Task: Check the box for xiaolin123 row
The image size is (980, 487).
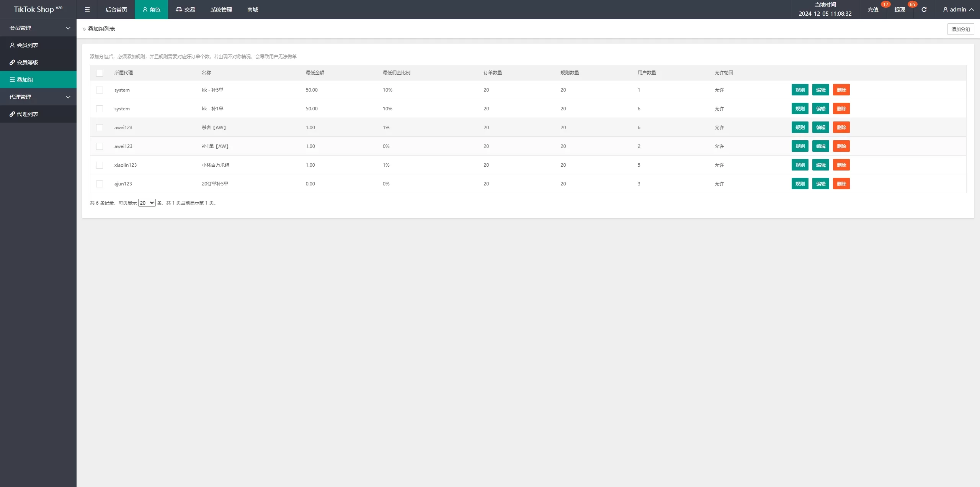Action: (x=100, y=165)
